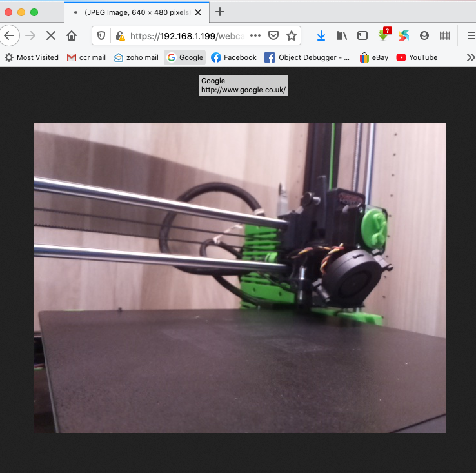
Task: Go back with the back arrow
Action: (10, 36)
